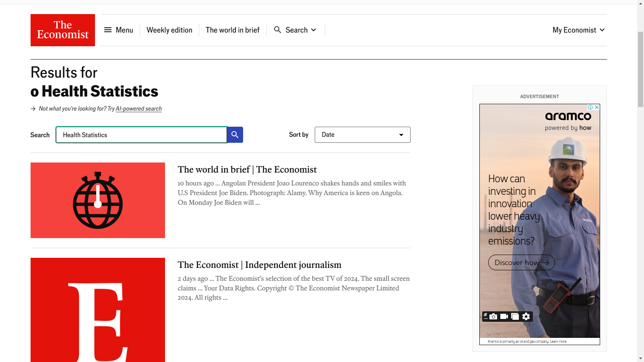Click the camera screenshot icon

click(x=493, y=317)
